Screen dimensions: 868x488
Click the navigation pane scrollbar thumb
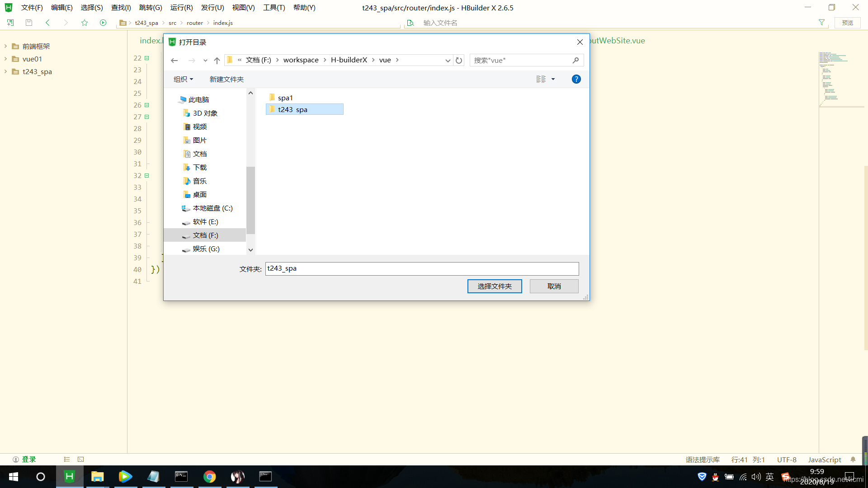[250, 200]
